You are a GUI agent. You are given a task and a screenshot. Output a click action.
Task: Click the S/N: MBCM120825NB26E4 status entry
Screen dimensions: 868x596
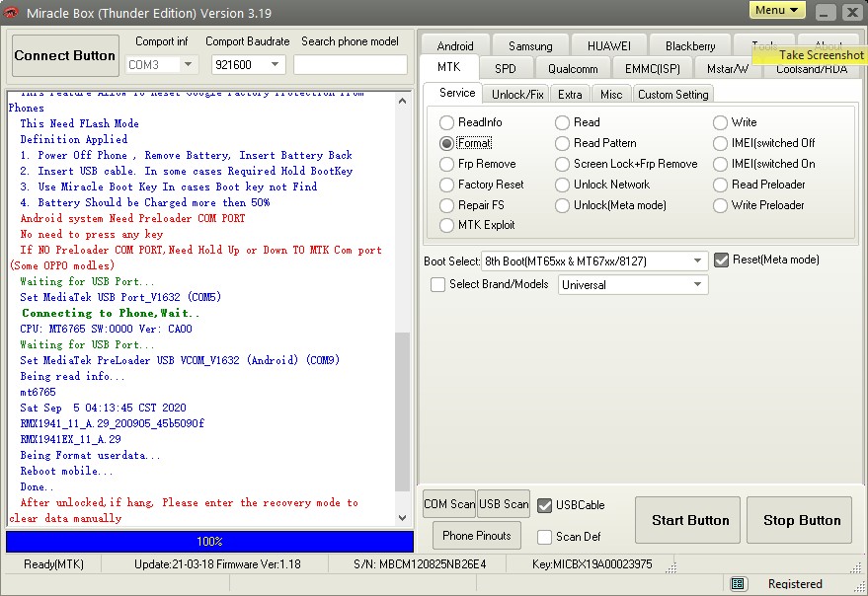coord(420,564)
